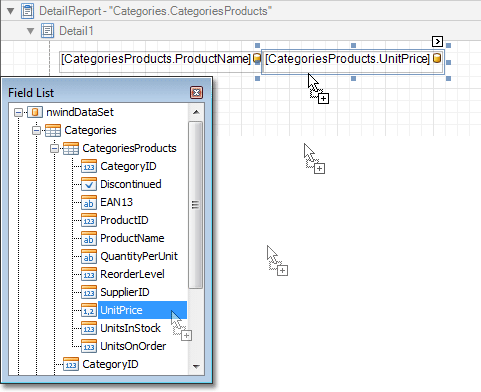Collapse the Categories table node
Image resolution: width=481 pixels, height=392 pixels.
[36, 131]
